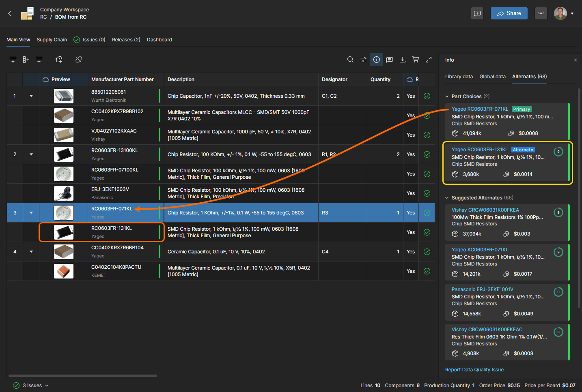Collapse the Part Choices section

447,96
